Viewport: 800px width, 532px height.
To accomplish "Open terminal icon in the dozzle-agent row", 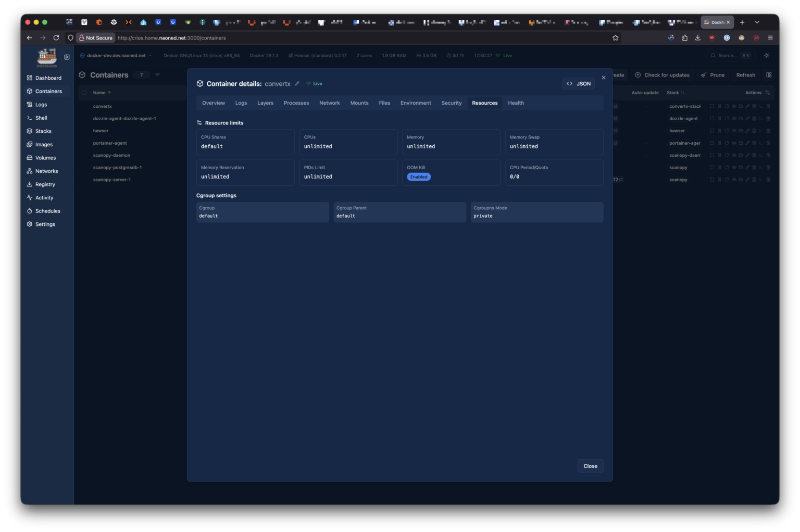I will [x=760, y=119].
